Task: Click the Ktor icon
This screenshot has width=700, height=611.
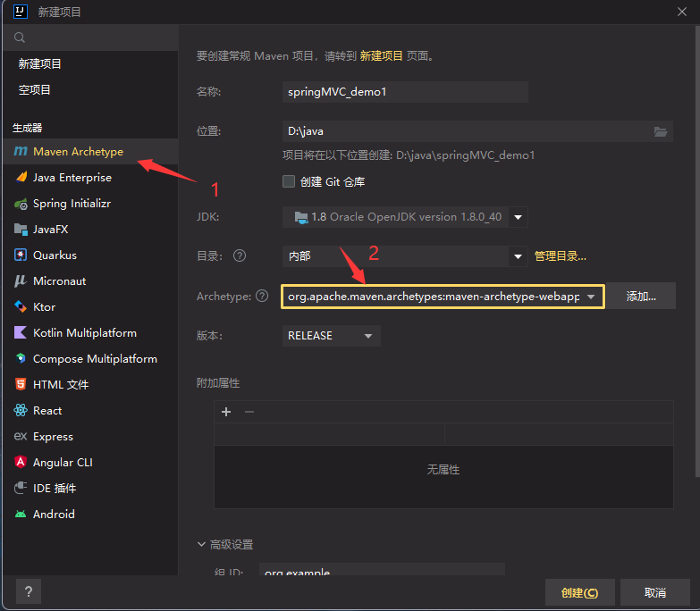Action: (21, 306)
